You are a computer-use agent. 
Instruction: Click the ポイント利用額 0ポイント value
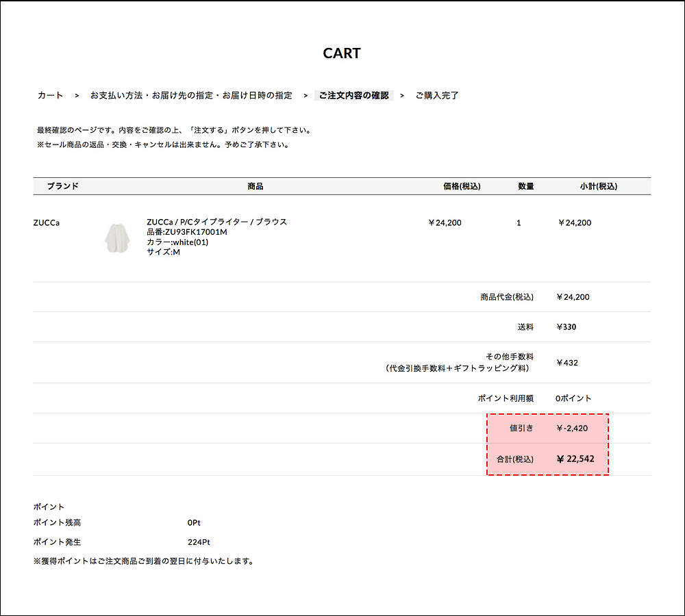[573, 398]
